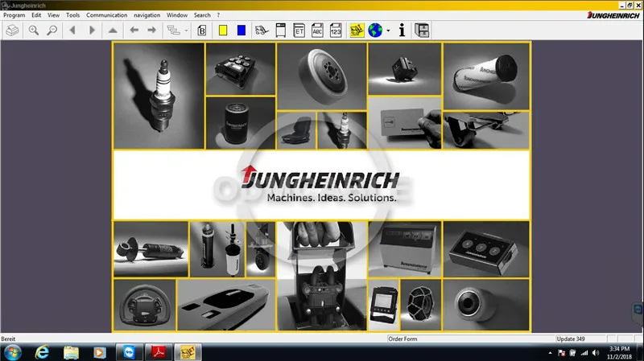Click the blank page icon
The height and width of the screenshot is (361, 644).
280,31
